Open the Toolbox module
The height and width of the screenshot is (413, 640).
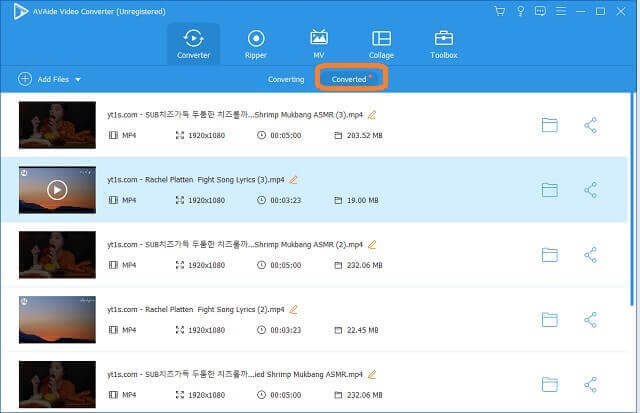(444, 44)
